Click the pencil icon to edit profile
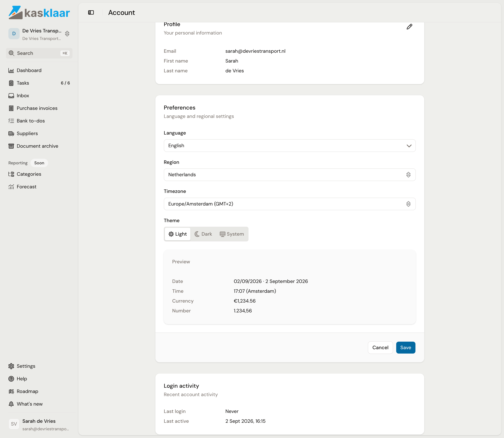Screen dimensions: 504x438 coord(409,27)
